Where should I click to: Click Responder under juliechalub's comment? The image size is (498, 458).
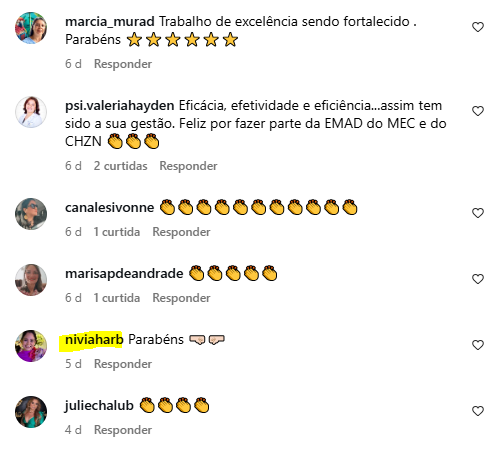(123, 430)
